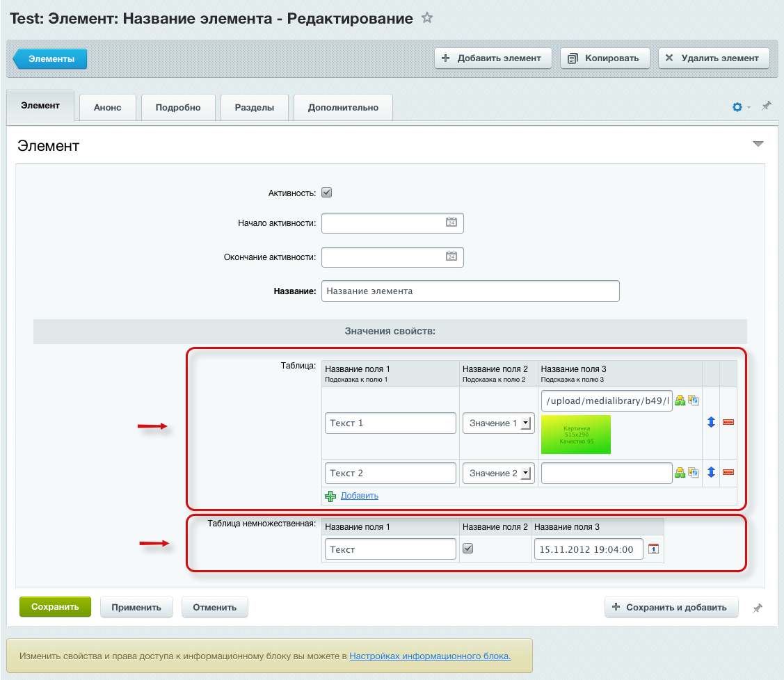Viewport: 784px width, 680px height.
Task: Click the favorite star icon beside the page title
Action: tap(427, 18)
